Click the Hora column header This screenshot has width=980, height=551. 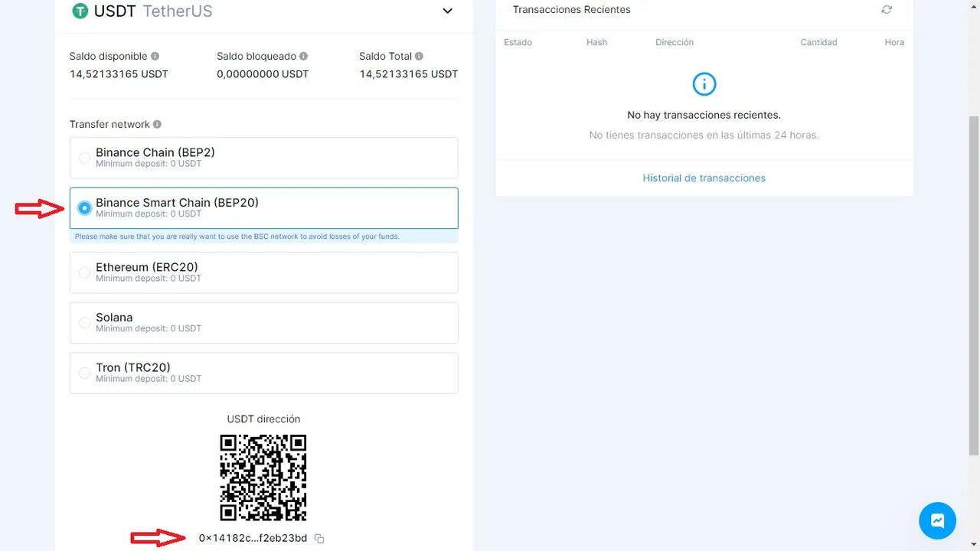tap(894, 43)
